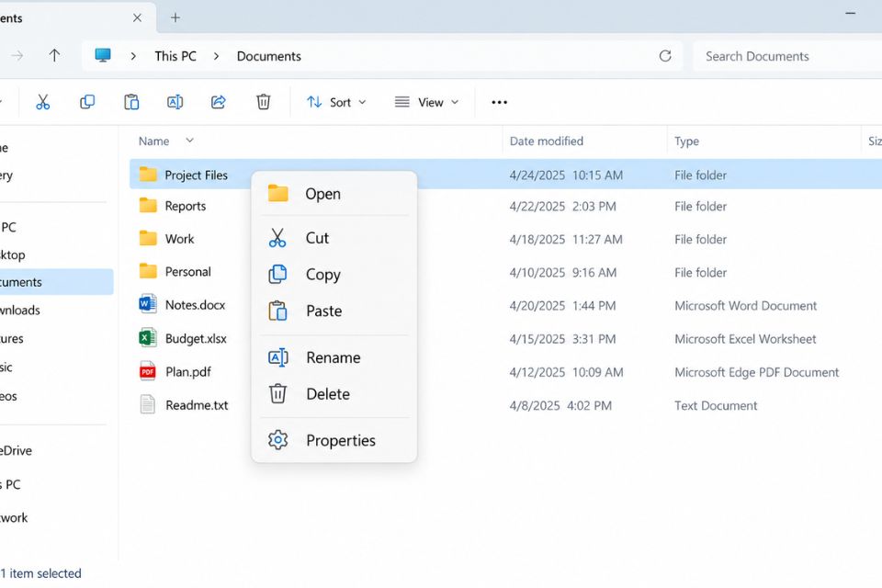Click the Paste clipboard icon in toolbar
Screen dimensions: 882x588
tap(131, 102)
